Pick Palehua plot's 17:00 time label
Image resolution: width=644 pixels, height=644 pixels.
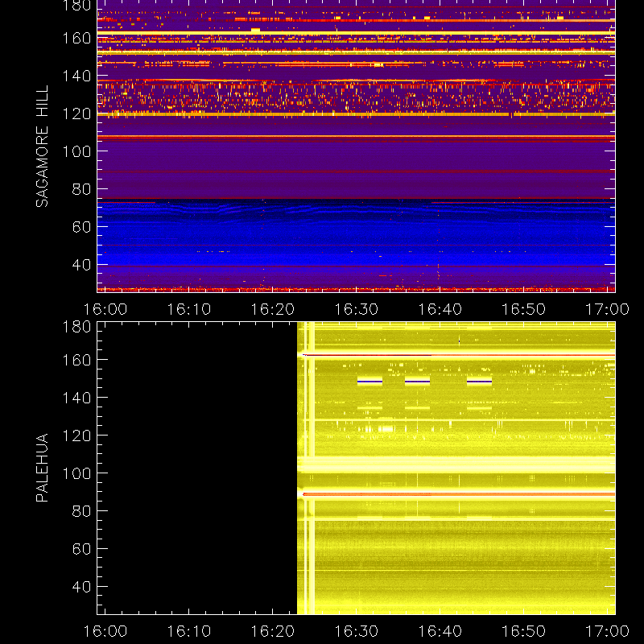coord(608,631)
